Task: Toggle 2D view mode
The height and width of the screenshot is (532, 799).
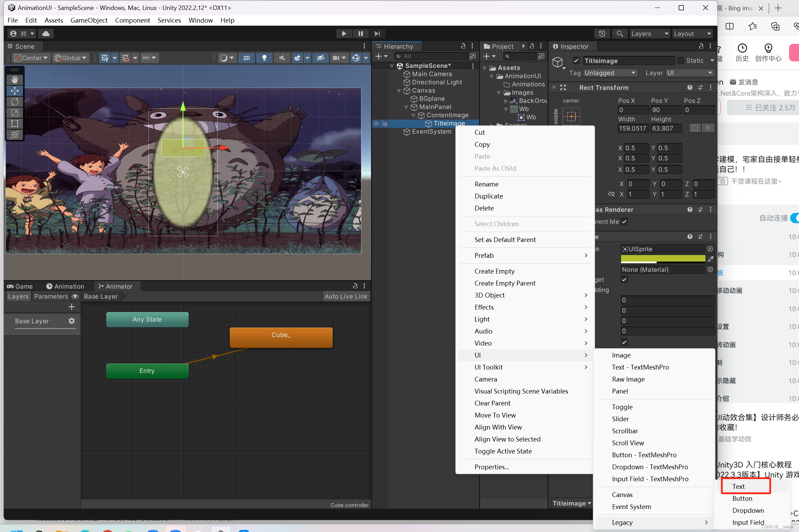Action: click(247, 58)
